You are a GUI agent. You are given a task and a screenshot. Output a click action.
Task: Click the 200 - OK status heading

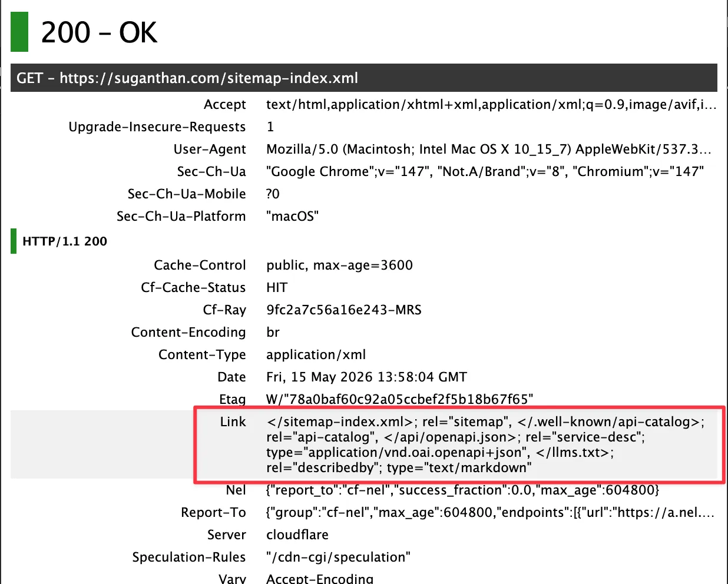click(x=99, y=32)
